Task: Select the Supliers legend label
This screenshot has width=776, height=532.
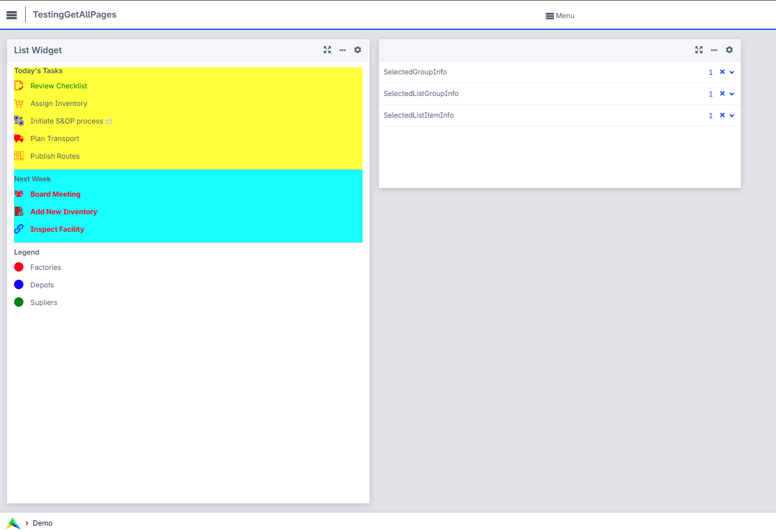Action: 44,303
